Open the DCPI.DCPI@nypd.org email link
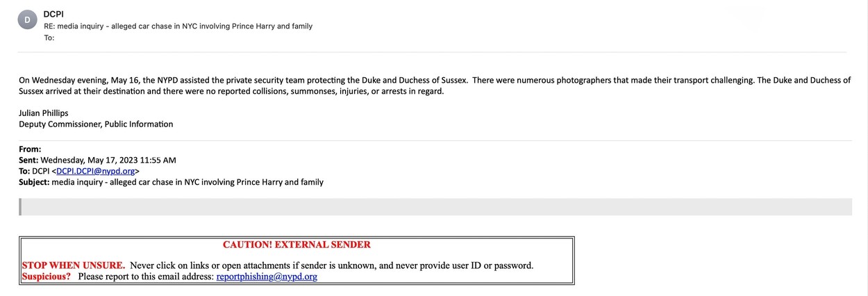 pyautogui.click(x=96, y=171)
